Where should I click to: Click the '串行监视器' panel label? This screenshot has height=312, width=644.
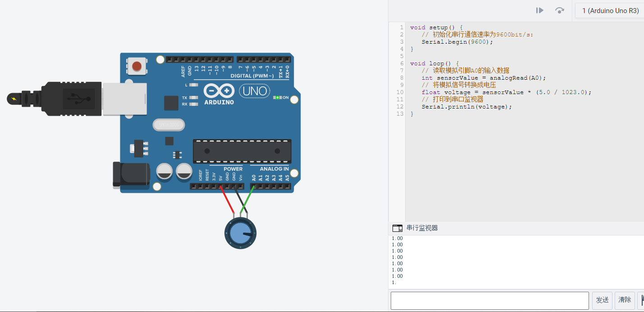(422, 228)
